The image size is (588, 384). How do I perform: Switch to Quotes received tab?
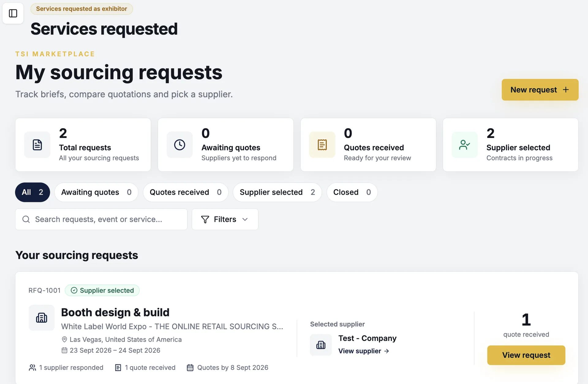pos(186,192)
